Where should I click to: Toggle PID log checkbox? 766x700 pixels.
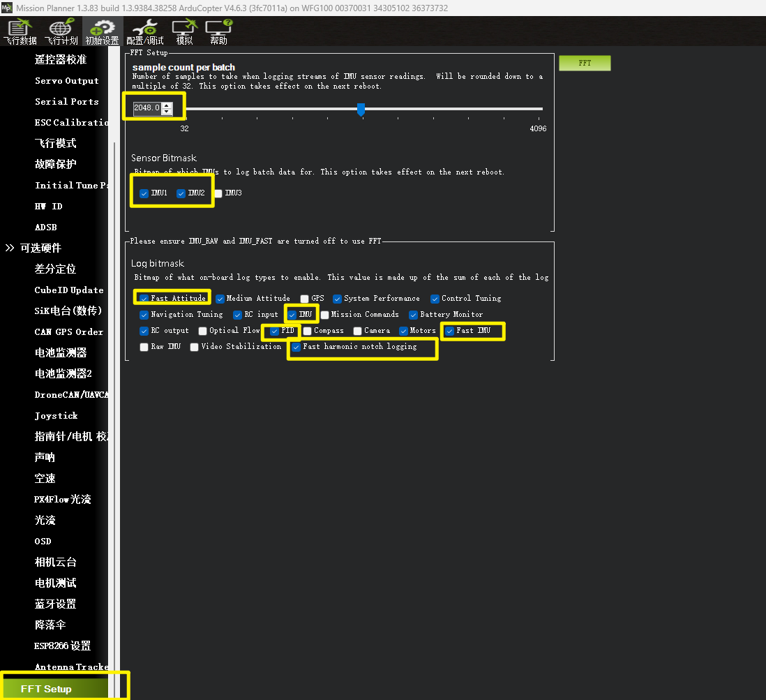275,331
